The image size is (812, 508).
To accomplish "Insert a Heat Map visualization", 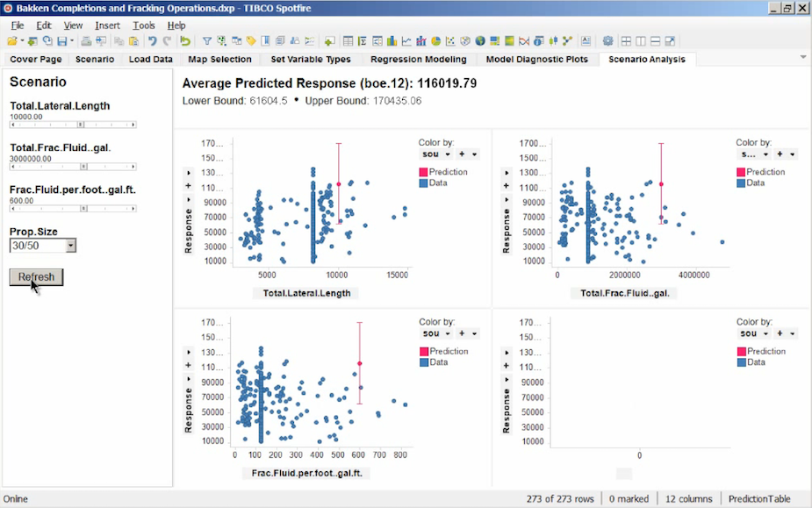I will (509, 41).
